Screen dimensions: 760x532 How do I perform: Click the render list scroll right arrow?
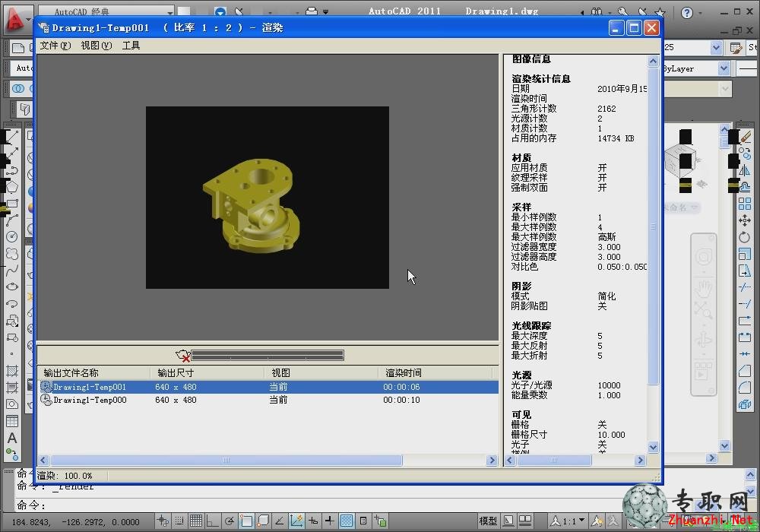492,460
